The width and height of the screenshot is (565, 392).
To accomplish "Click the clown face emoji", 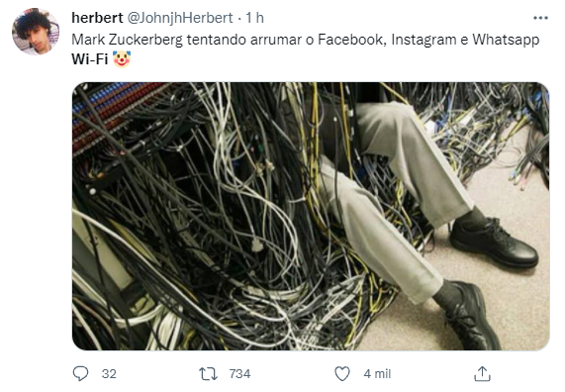I will point(122,59).
